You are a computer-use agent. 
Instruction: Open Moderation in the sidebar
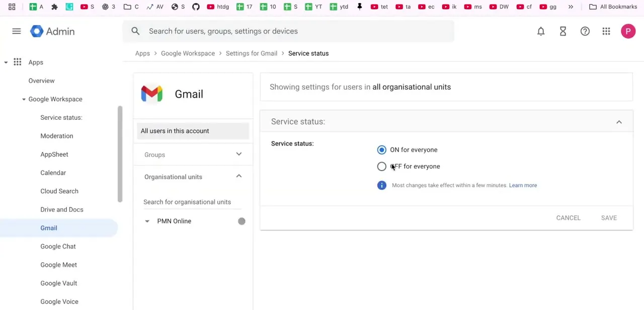coord(57,136)
